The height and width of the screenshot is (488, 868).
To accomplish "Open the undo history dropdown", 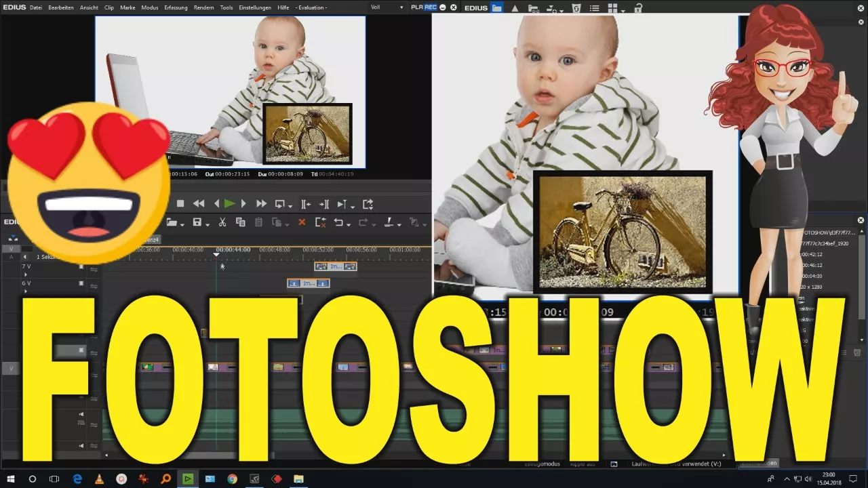I will click(x=349, y=224).
